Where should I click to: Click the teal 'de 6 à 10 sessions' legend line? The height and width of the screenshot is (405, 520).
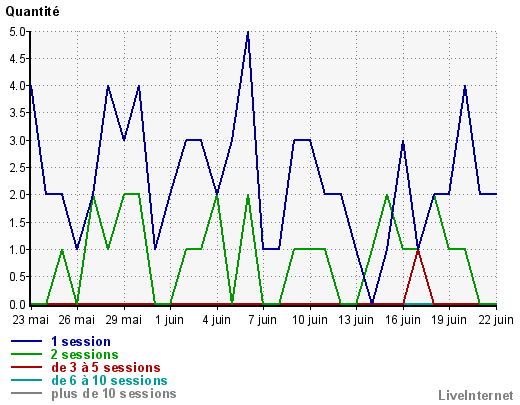coord(27,380)
